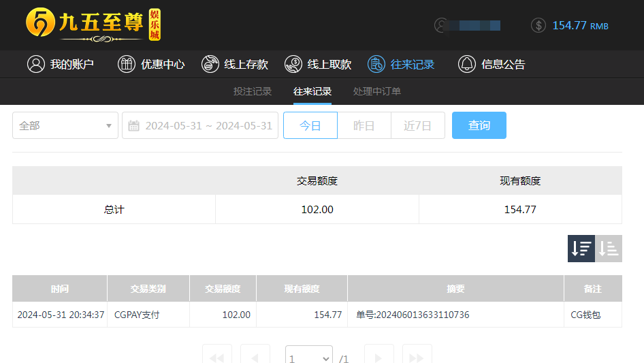The height and width of the screenshot is (363, 644).
Task: Open the date range field 2024-05-31 ~ 2024-05-31
Action: coord(200,125)
